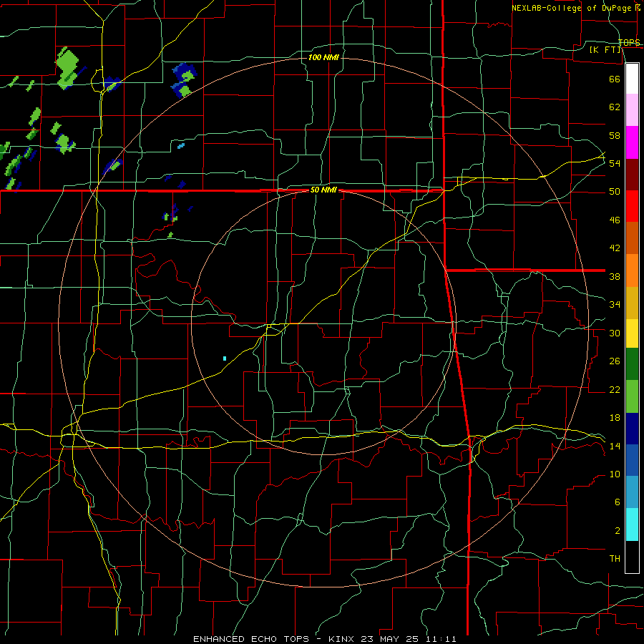The image size is (644, 644).
Task: Click the legend value "26"
Action: pos(615,361)
